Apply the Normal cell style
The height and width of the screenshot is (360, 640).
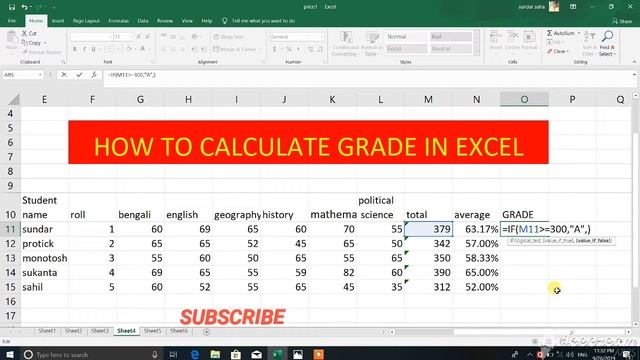406,37
